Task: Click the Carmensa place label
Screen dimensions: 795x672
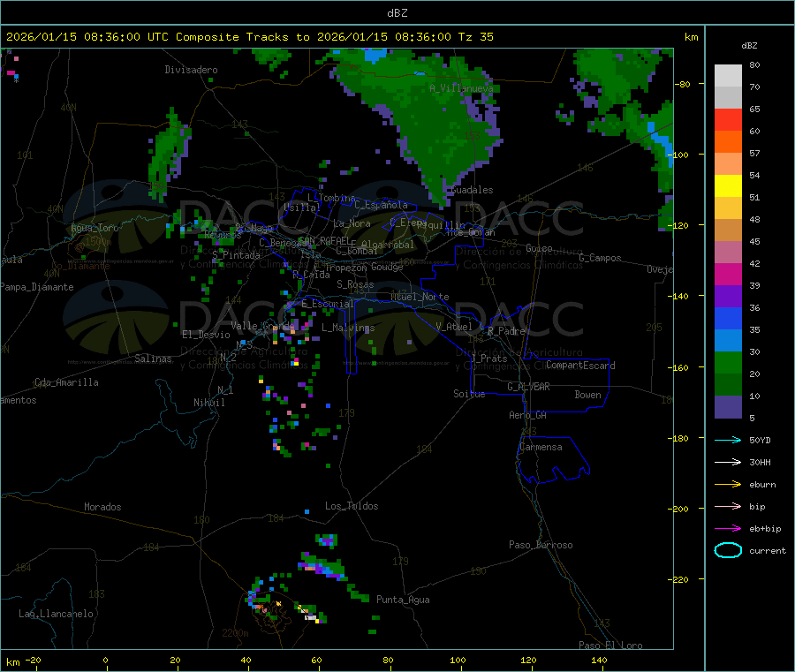Action: pyautogui.click(x=541, y=447)
